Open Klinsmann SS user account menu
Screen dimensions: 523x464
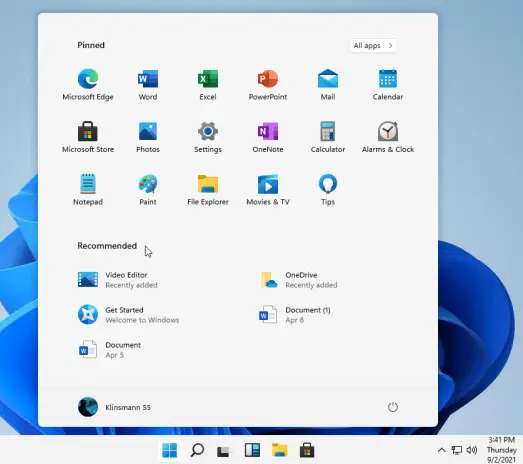click(x=114, y=407)
